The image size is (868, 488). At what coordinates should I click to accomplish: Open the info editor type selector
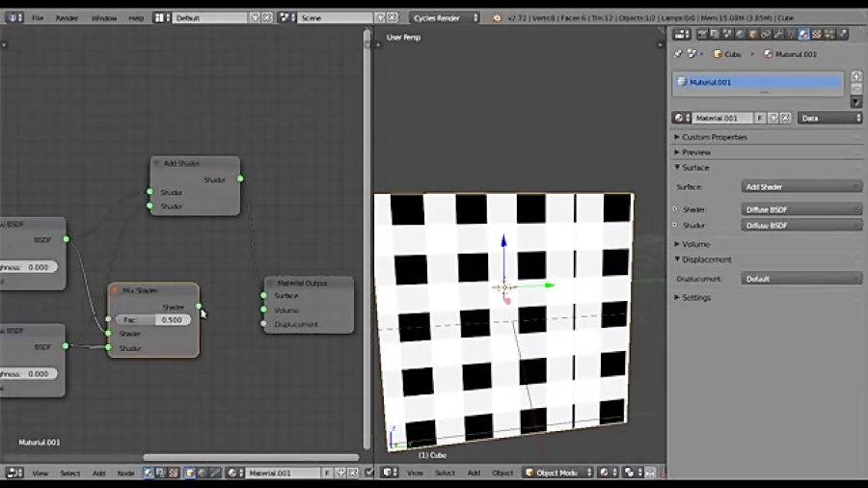(14, 17)
